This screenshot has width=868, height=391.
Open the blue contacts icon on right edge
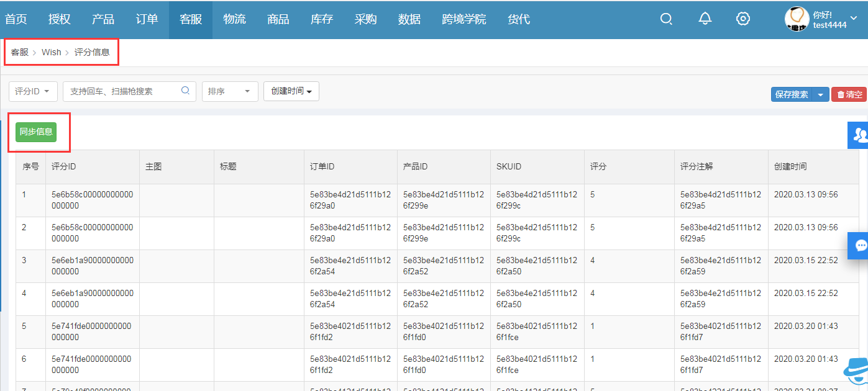tap(860, 135)
